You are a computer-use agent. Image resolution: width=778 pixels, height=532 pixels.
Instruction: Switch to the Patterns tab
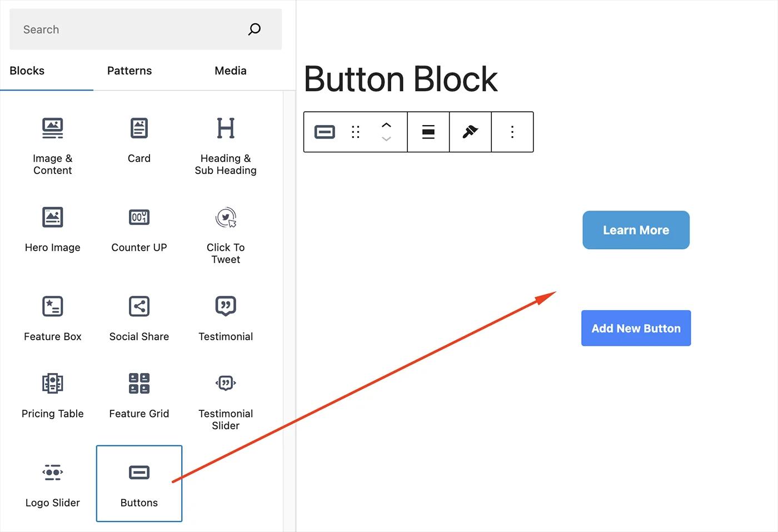point(129,71)
